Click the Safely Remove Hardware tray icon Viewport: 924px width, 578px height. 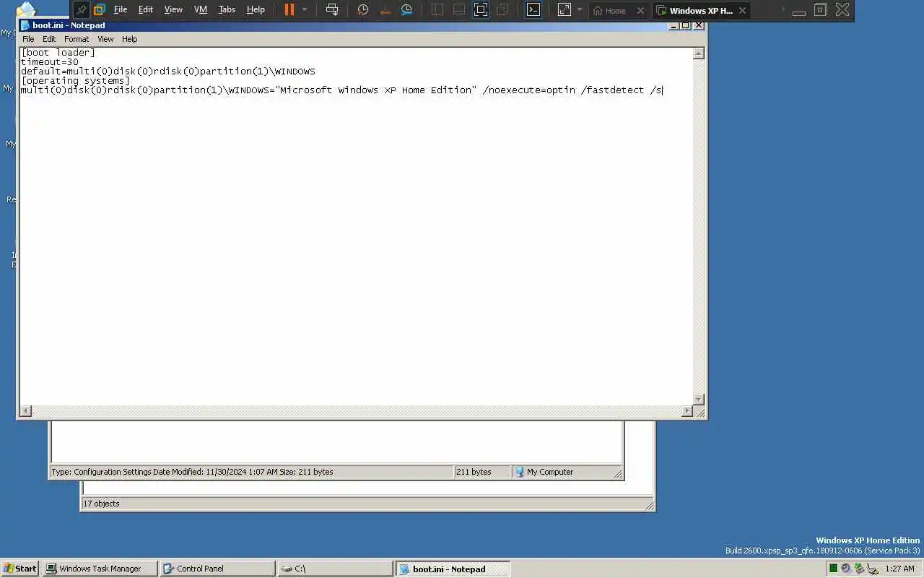click(x=872, y=569)
